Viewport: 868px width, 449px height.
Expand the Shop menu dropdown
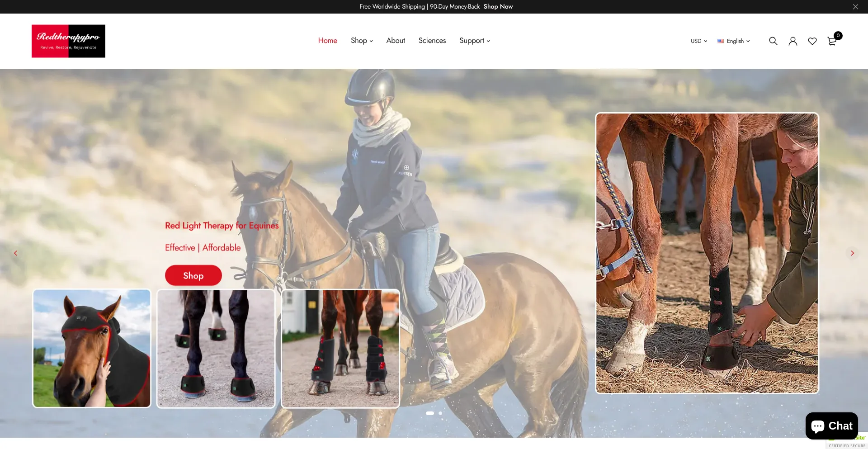click(362, 41)
